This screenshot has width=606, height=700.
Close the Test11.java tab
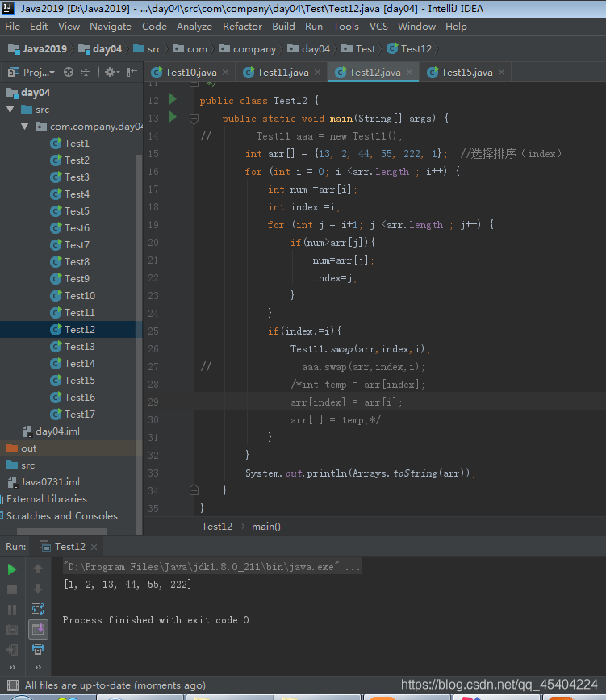click(317, 72)
